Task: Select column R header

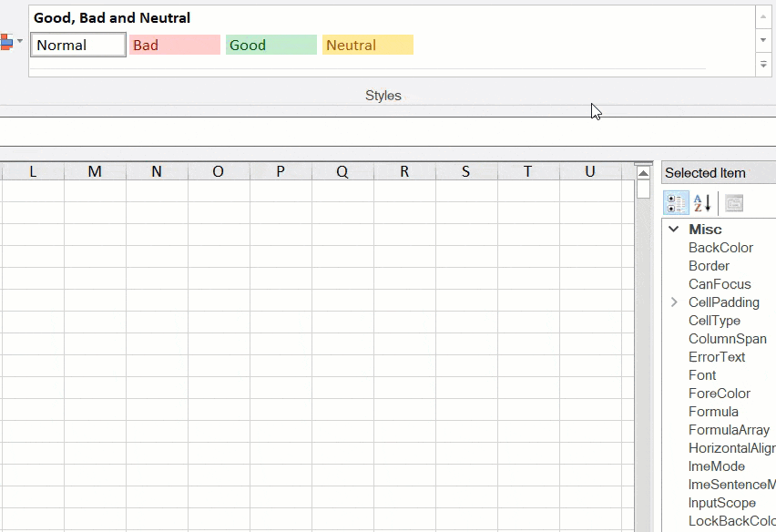Action: (404, 171)
